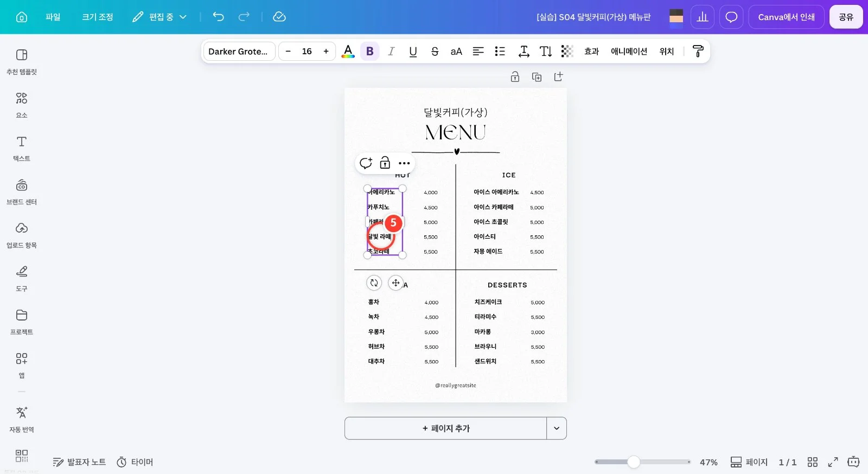Undo the last action
The image size is (868, 474).
point(218,17)
